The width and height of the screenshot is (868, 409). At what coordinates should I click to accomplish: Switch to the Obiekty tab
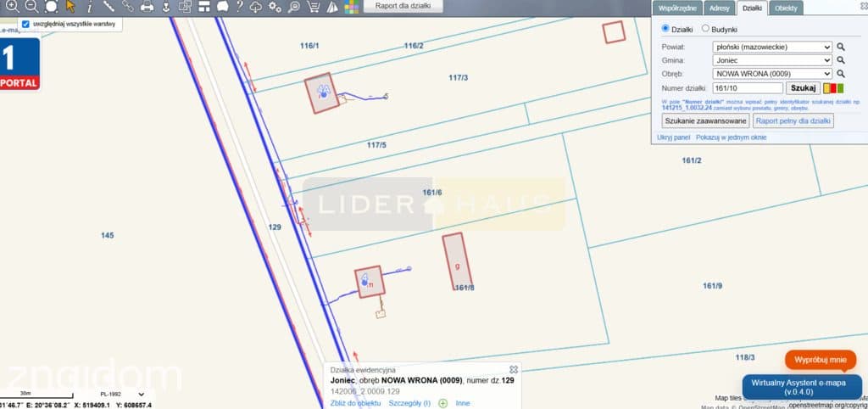786,8
